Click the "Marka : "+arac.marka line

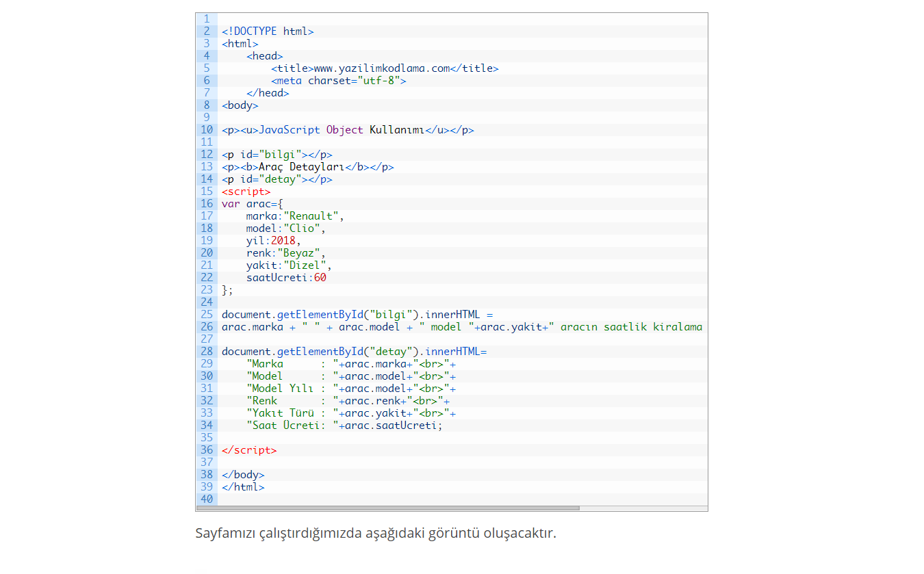tap(351, 364)
